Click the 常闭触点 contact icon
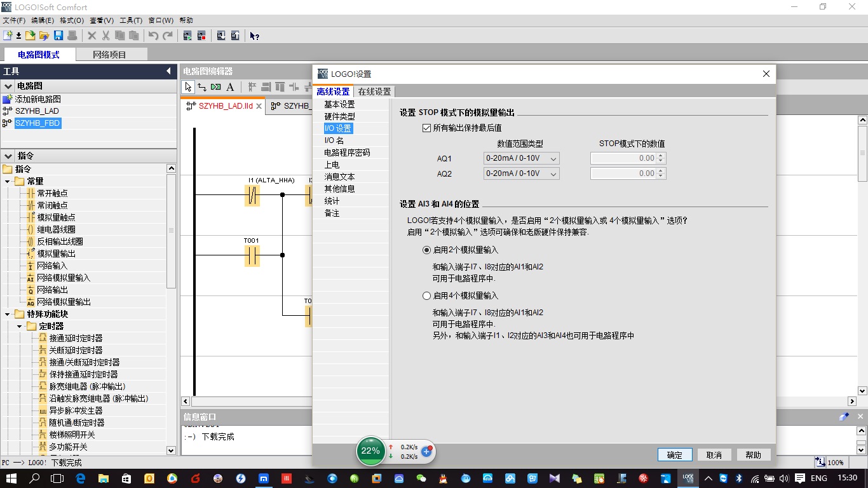868x488 pixels. 31,205
